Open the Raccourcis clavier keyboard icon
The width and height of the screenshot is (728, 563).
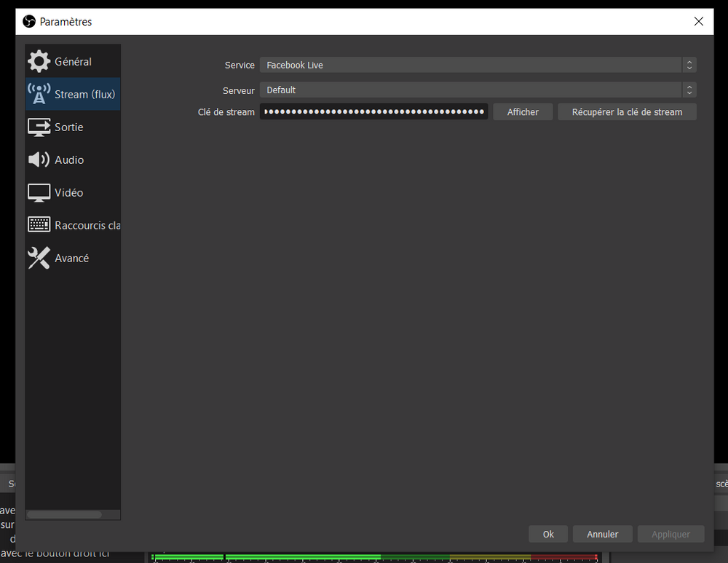39,225
